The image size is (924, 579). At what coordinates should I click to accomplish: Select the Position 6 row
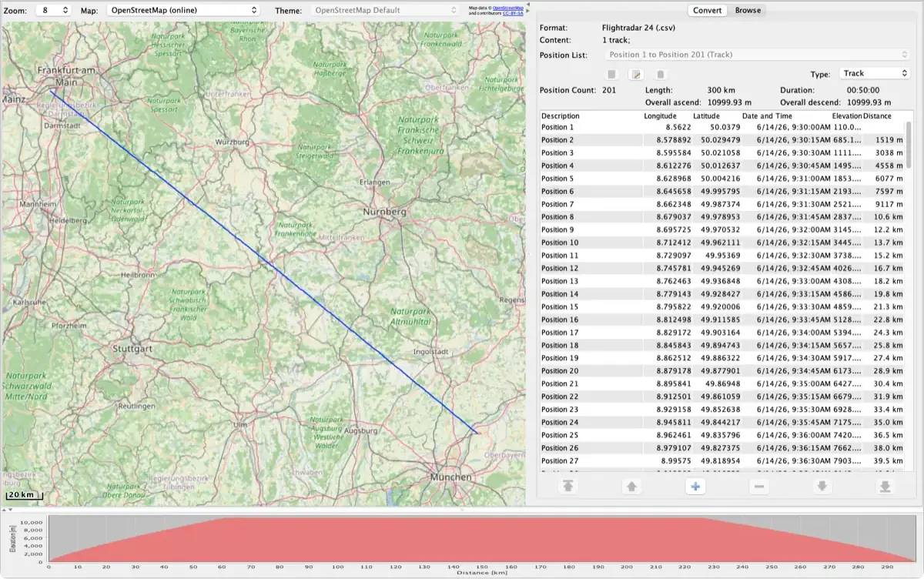(x=721, y=191)
